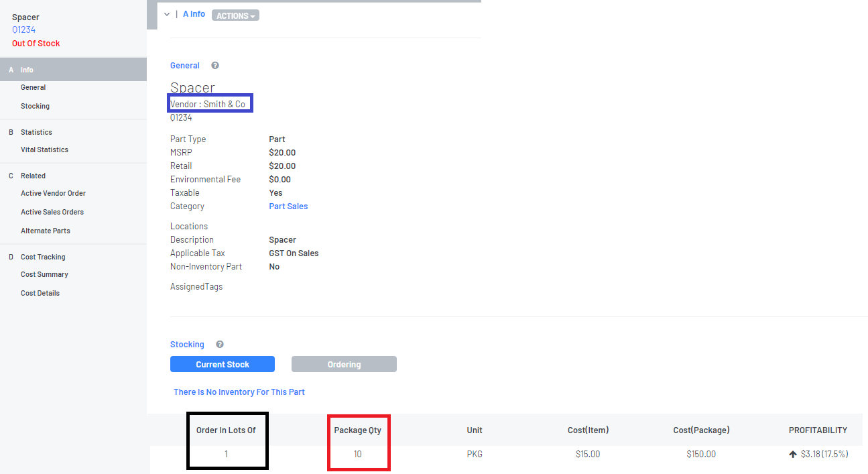Click the General section heading link

tap(185, 66)
